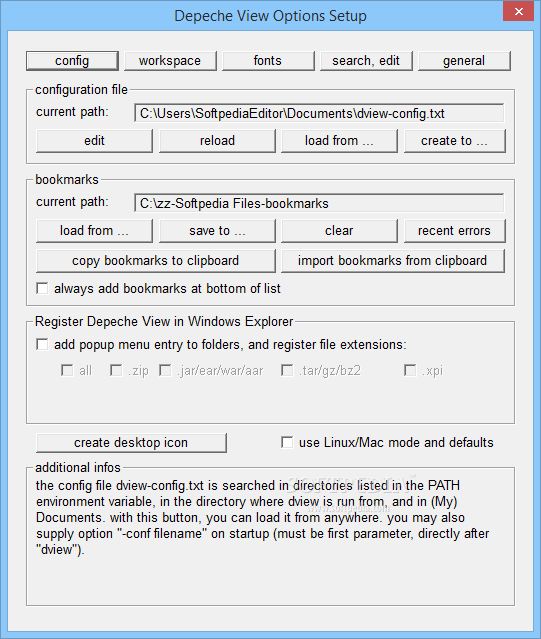Click the edit config file button
541x639 pixels.
(x=95, y=141)
